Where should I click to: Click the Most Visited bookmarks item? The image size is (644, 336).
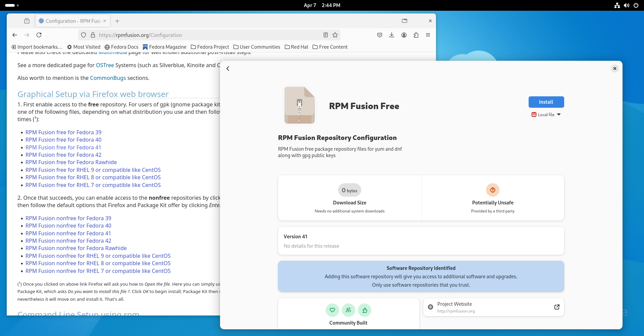[x=84, y=47]
